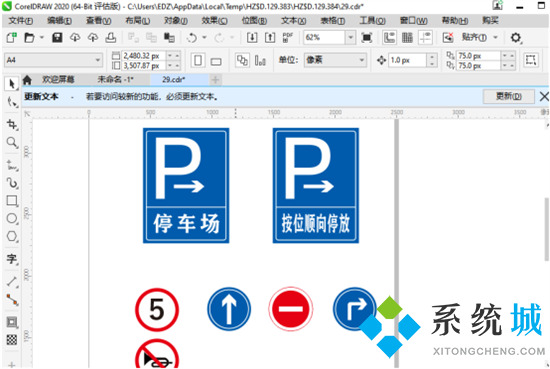Open the 工具 menu

coord(372,21)
